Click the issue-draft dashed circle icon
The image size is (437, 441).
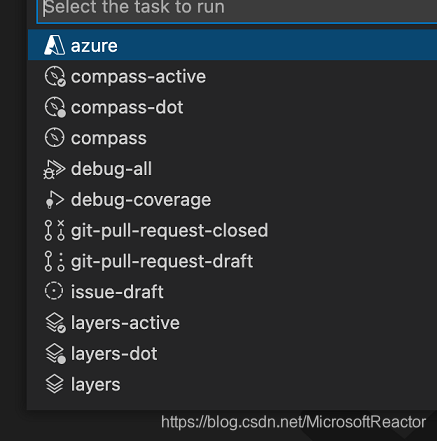[54, 291]
